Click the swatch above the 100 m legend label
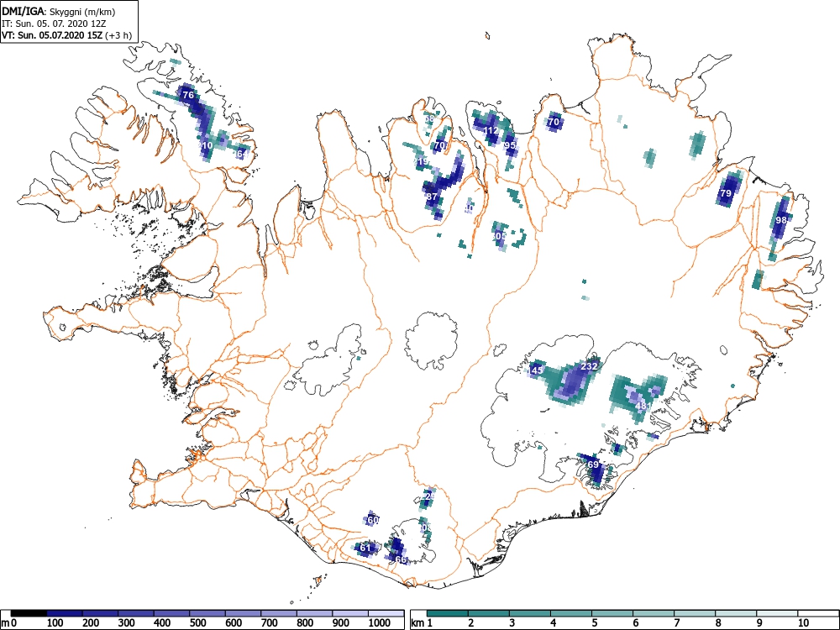 (65, 613)
